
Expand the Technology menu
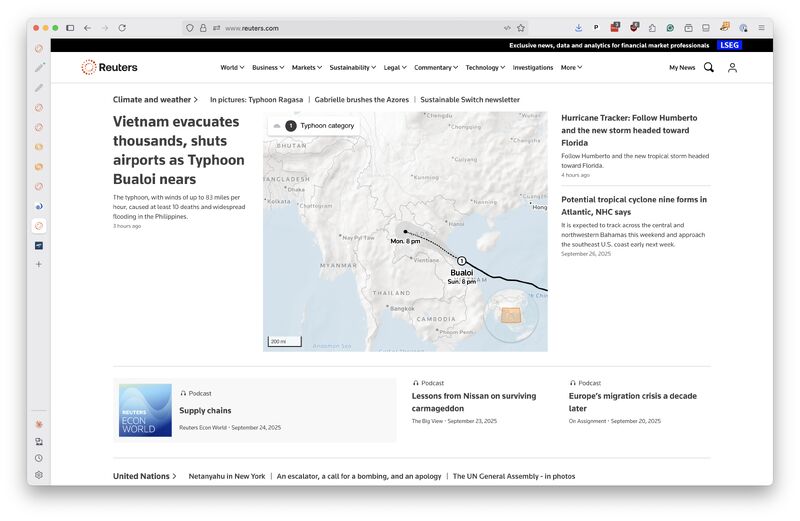(x=485, y=67)
